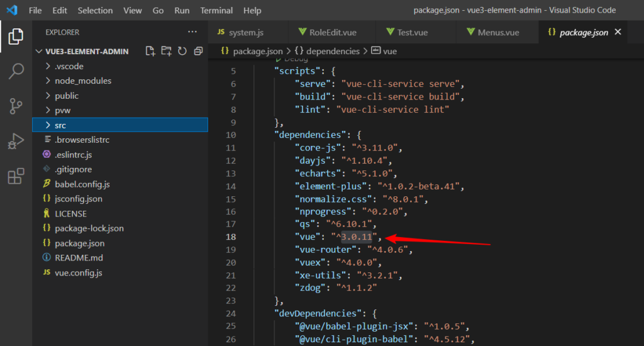Open package-lock.json file
This screenshot has width=644, height=346.
point(120,228)
